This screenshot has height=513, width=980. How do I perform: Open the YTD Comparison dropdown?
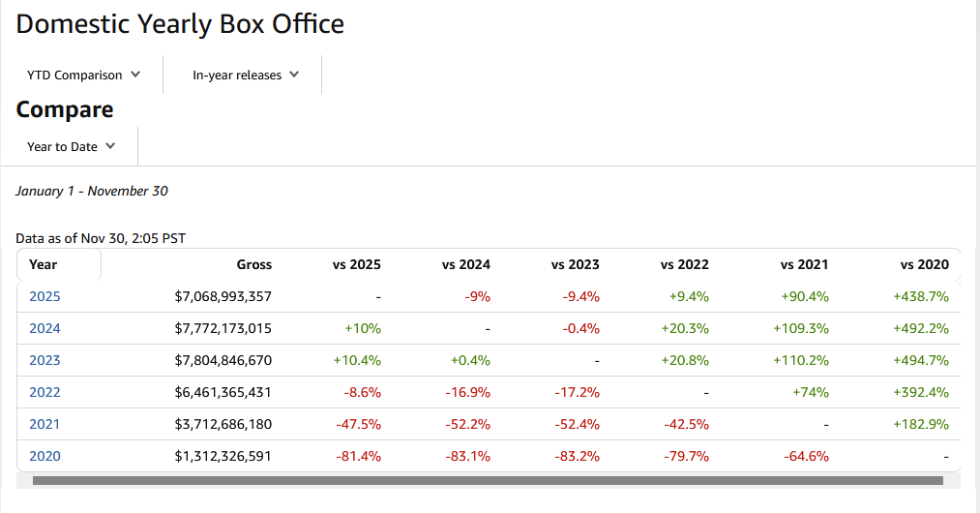click(84, 75)
